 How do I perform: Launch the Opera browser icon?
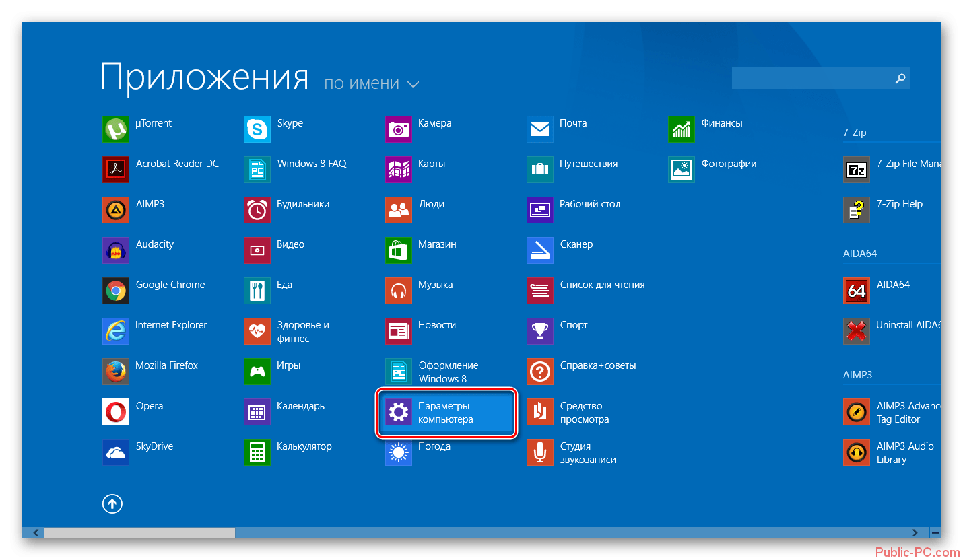(x=115, y=412)
